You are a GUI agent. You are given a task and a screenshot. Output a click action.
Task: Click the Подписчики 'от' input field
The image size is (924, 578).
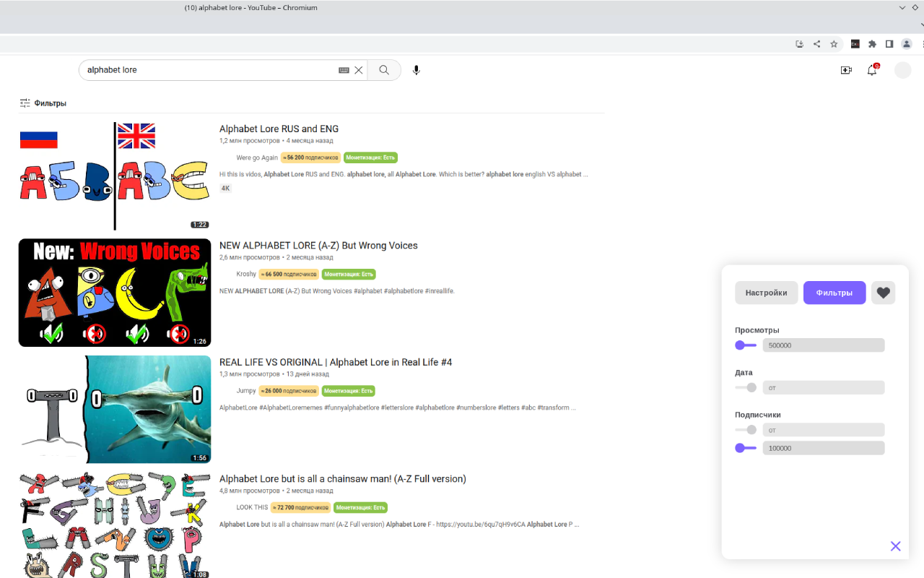[824, 430]
